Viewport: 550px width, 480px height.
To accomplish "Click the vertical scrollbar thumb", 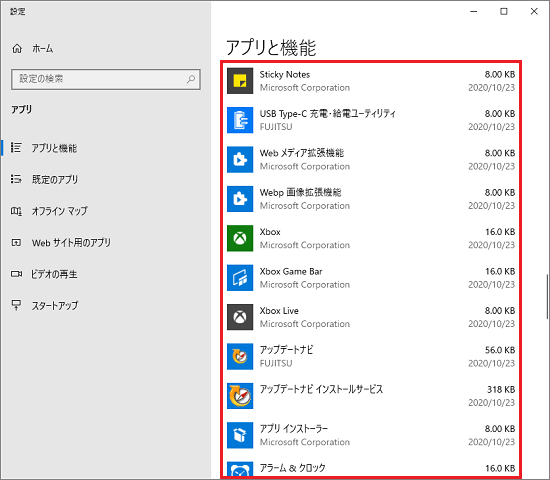I will coord(547,296).
